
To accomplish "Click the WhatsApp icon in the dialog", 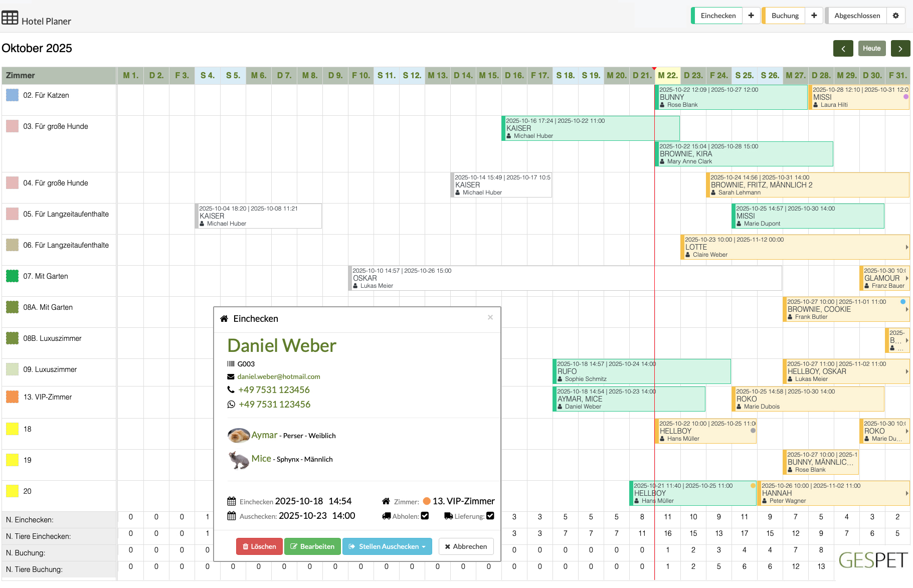I will pos(231,404).
